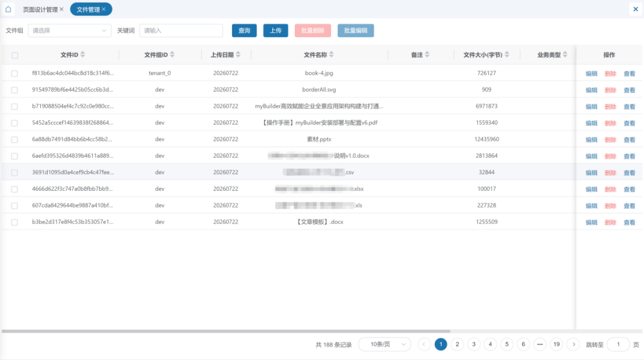This screenshot has height=360, width=644.
Task: Sort by the 文件名称 column arrows
Action: (332, 55)
